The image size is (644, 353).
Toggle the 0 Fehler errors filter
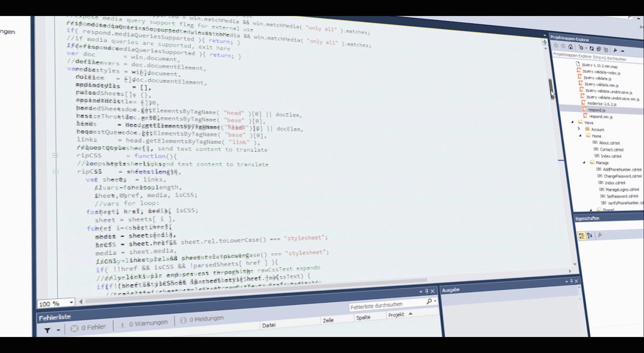88,328
